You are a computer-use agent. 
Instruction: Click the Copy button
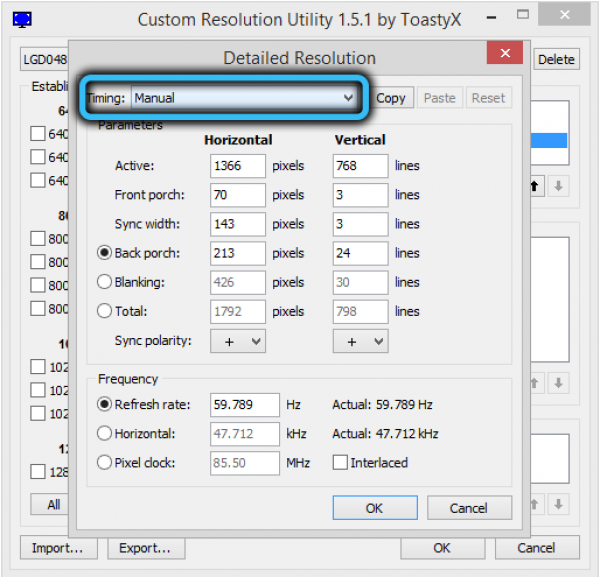[x=391, y=98]
